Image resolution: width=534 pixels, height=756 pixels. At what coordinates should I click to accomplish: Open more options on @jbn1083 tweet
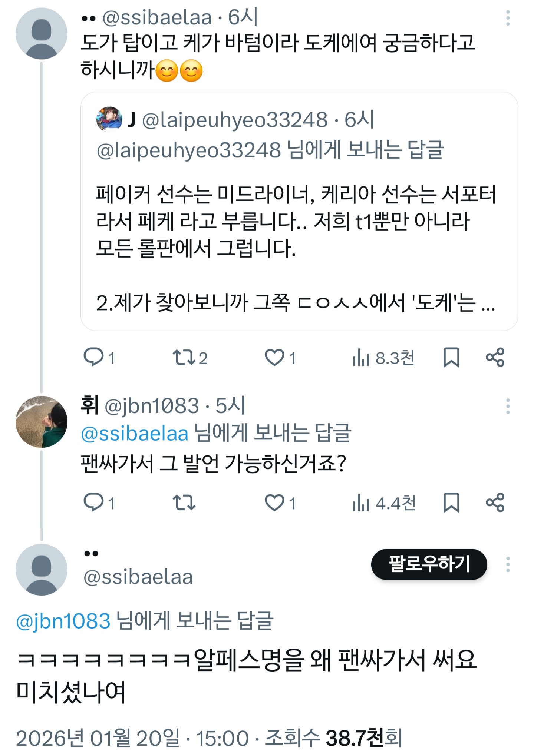click(508, 406)
